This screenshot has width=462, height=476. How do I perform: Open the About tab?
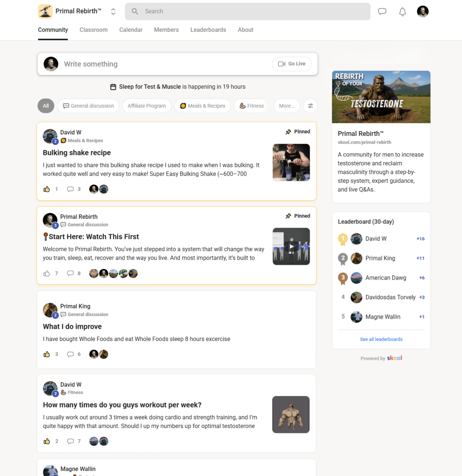pyautogui.click(x=245, y=30)
